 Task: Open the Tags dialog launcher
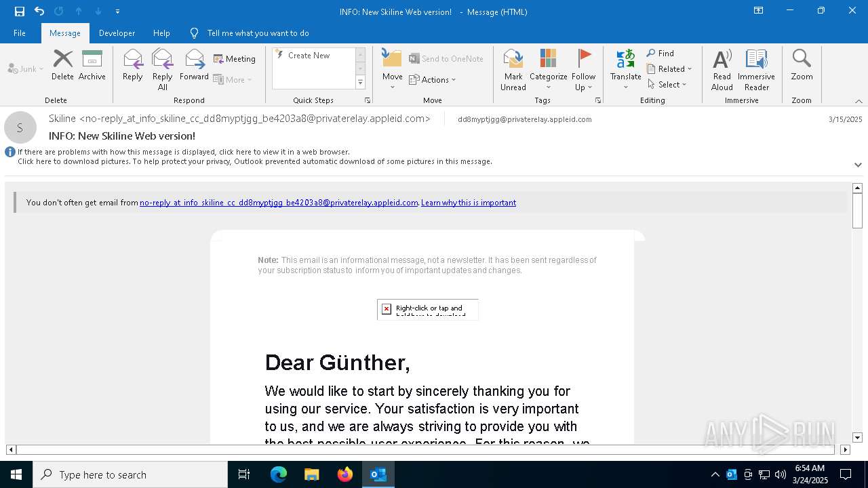[x=598, y=100]
